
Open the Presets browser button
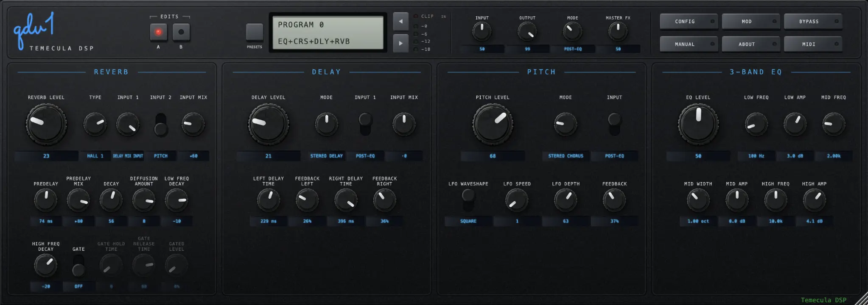(255, 32)
